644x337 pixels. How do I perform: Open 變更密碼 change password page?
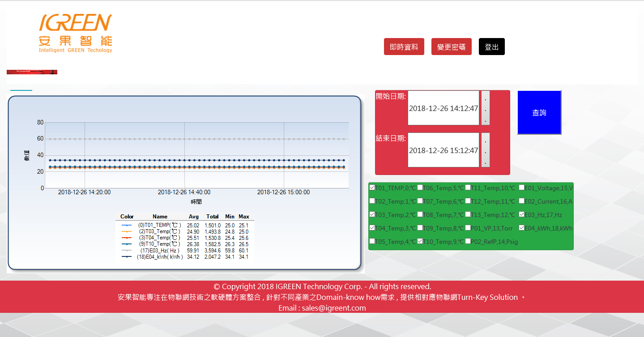(451, 47)
